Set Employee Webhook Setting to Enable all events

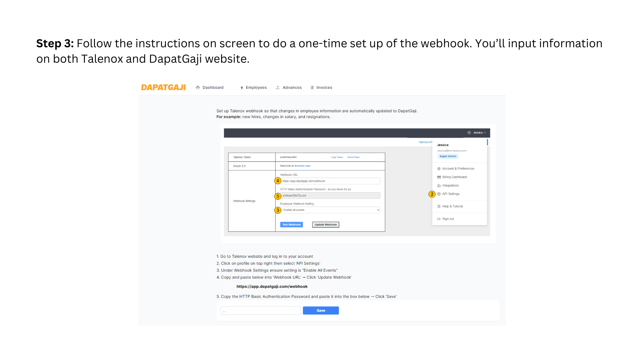330,210
